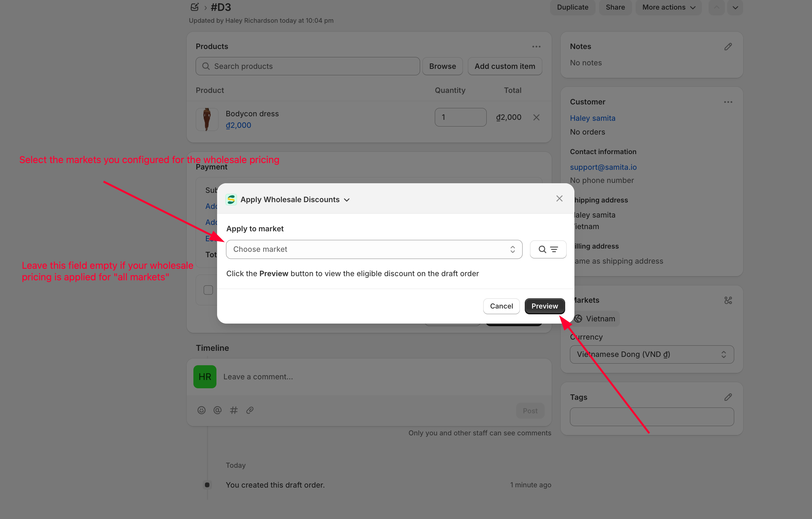Open Haley samita customer link

(592, 118)
